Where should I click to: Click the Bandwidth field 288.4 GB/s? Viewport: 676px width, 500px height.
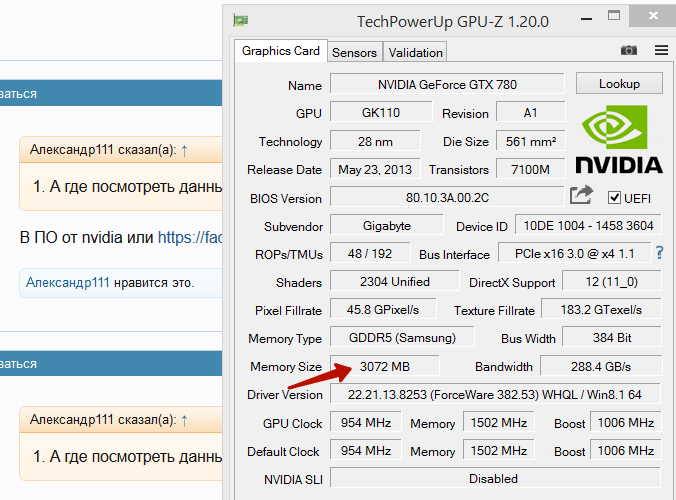coord(601,366)
